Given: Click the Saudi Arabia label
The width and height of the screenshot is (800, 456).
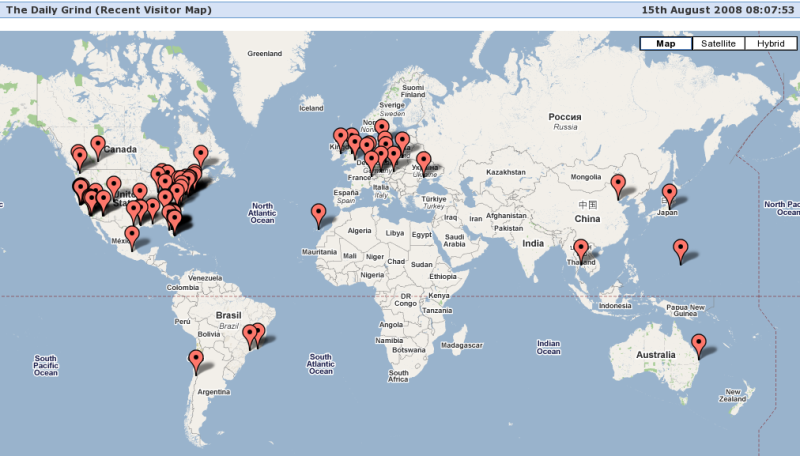Looking at the screenshot, I should (454, 240).
